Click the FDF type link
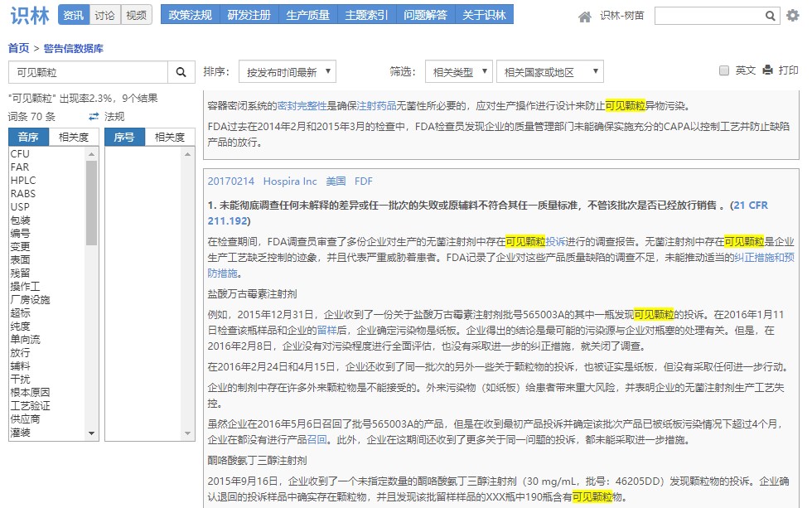The image size is (812, 508). [x=364, y=181]
